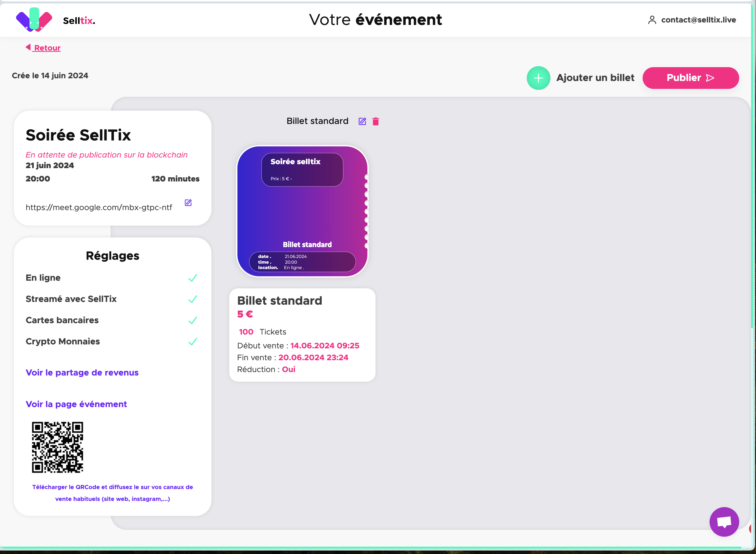
Task: Click the user profile icon
Action: (652, 20)
